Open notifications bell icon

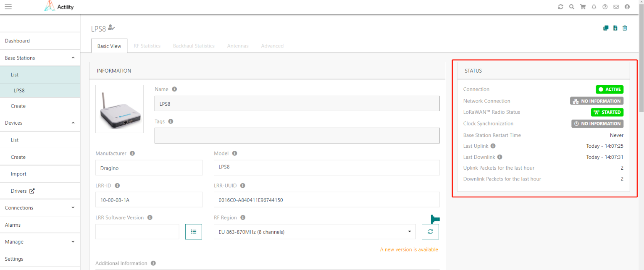594,7
